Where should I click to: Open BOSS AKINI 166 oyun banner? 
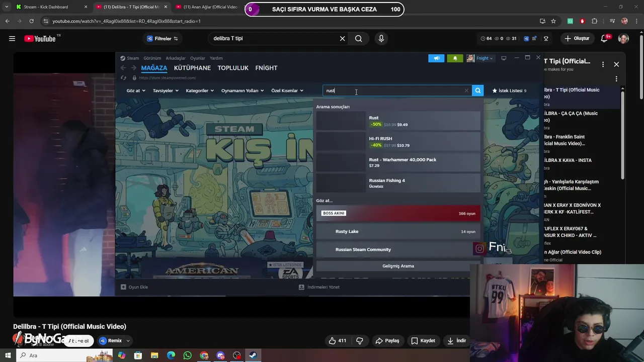(398, 213)
